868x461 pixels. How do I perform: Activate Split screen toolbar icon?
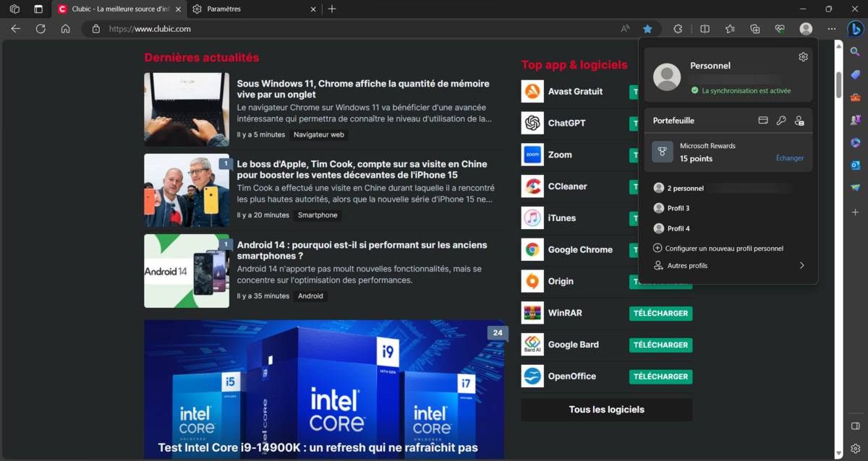[705, 29]
